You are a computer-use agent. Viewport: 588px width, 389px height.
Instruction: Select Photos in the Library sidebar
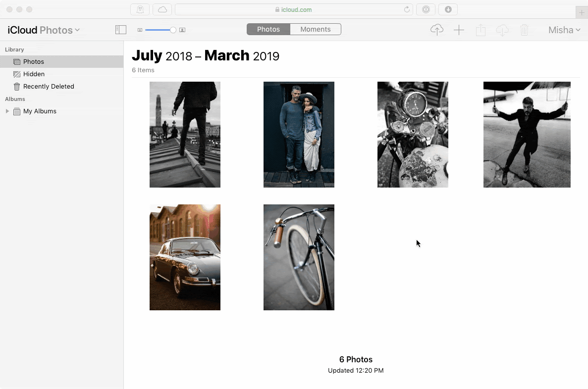[x=61, y=61]
